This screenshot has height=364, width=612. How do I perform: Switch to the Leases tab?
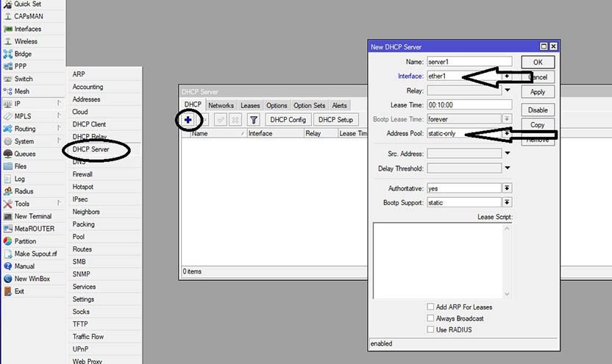pos(250,106)
